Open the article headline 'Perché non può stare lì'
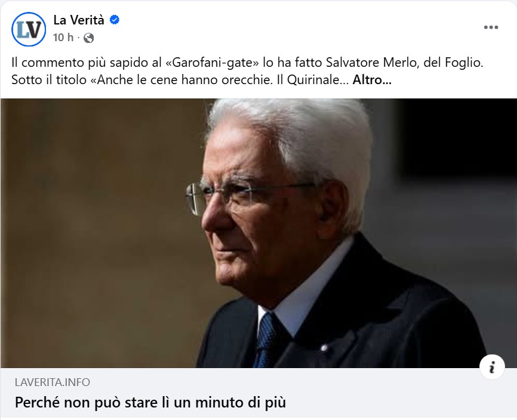The width and height of the screenshot is (517, 420). [150, 402]
